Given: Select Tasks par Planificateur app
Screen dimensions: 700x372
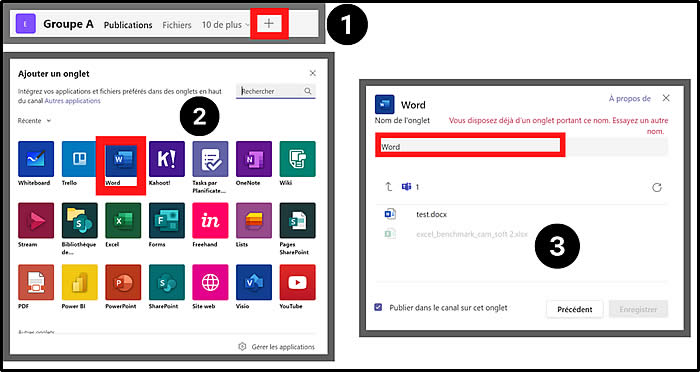Looking at the screenshot, I should [x=210, y=159].
